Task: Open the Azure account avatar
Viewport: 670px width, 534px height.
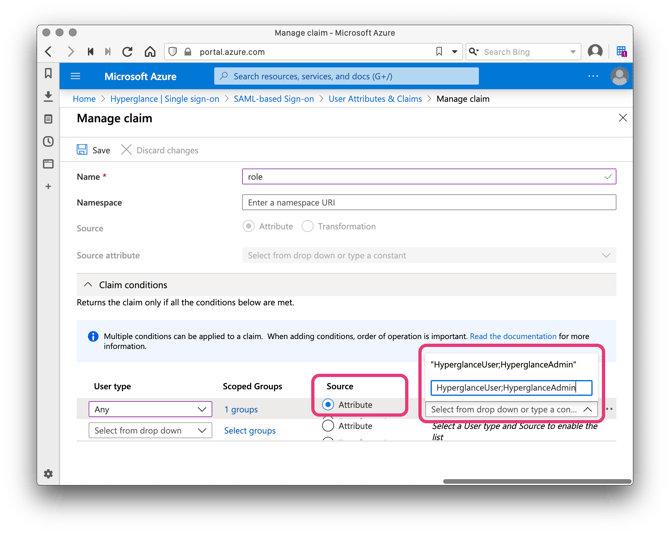Action: tap(619, 76)
